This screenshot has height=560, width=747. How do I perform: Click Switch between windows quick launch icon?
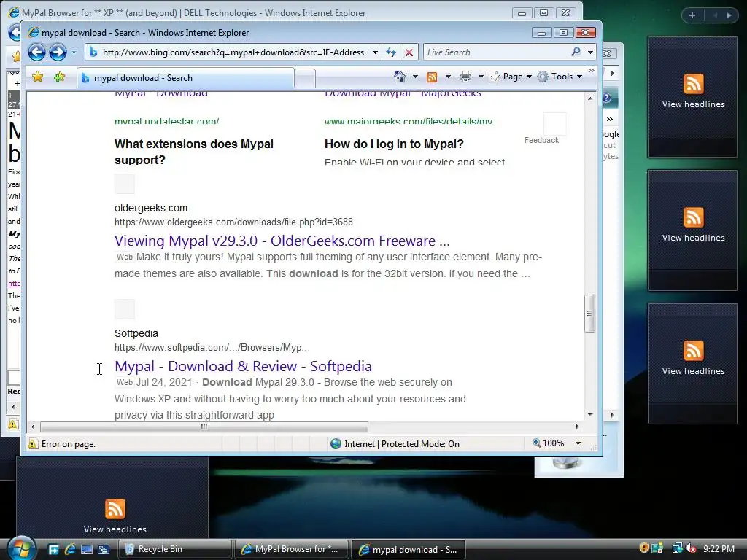click(x=104, y=549)
